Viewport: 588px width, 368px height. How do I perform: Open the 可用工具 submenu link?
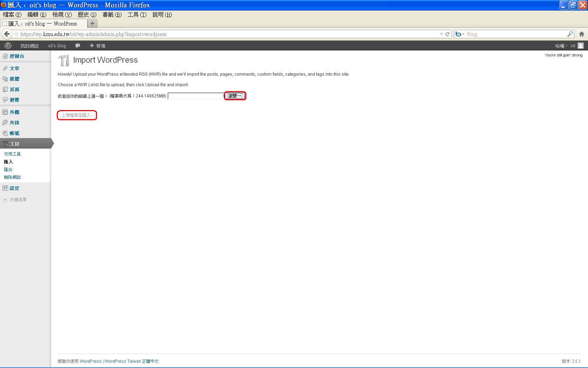tap(12, 154)
